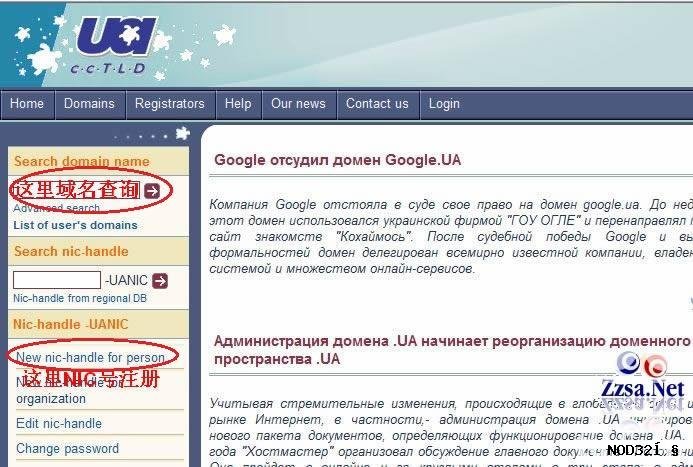Open the .UA reorganization news headline
Image resolution: width=693 pixels, height=467 pixels.
[452, 350]
